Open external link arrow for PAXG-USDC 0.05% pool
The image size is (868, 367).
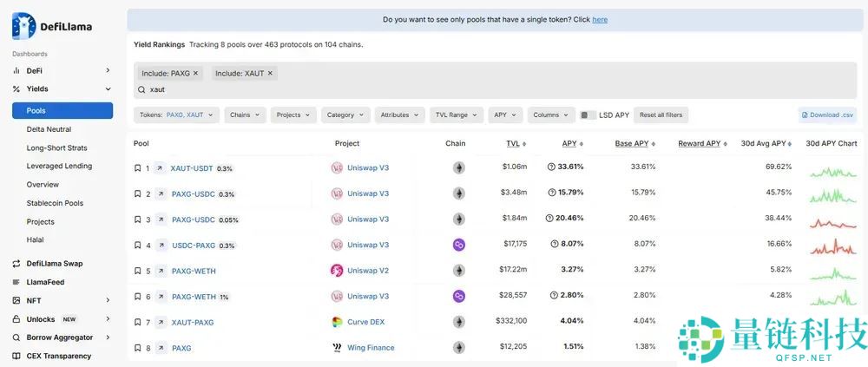[x=160, y=220]
